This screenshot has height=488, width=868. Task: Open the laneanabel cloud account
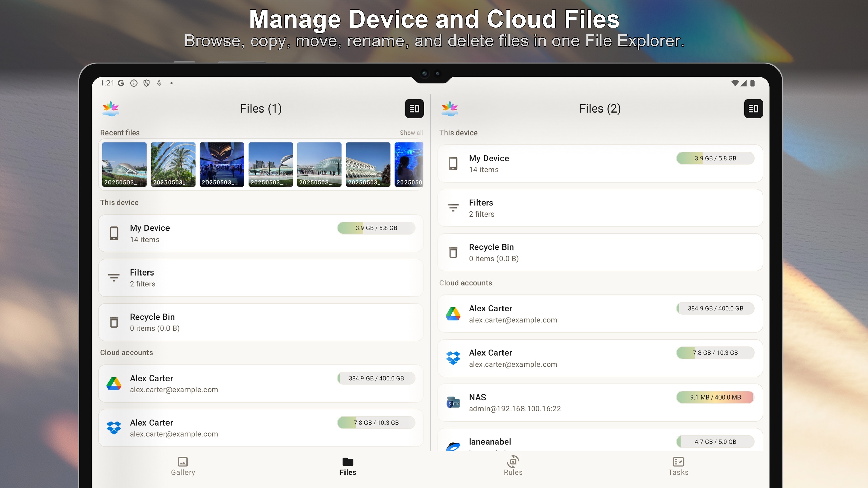[600, 440]
